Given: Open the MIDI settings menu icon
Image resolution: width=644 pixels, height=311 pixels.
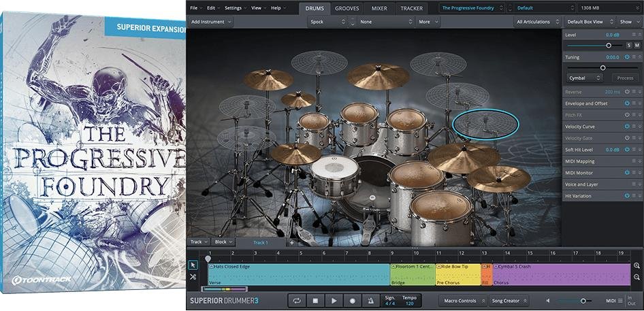Looking at the screenshot, I should click(620, 301).
